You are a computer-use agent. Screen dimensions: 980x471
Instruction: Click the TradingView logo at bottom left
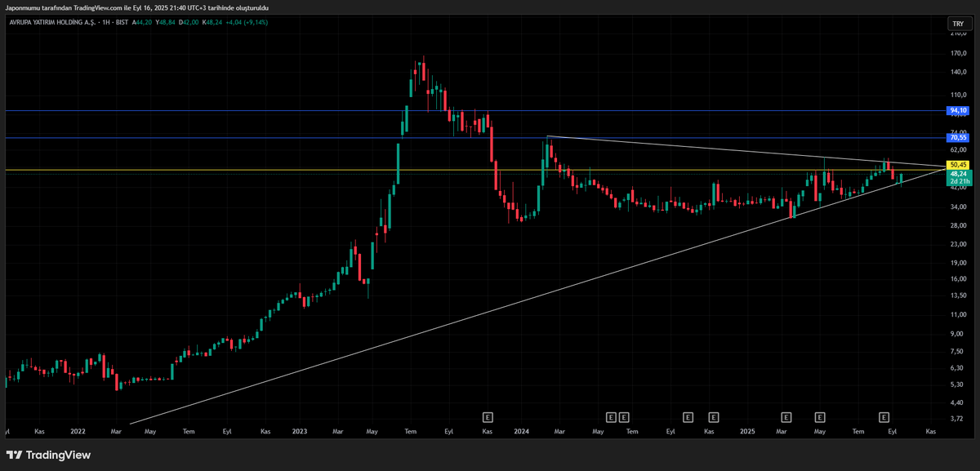click(49, 455)
